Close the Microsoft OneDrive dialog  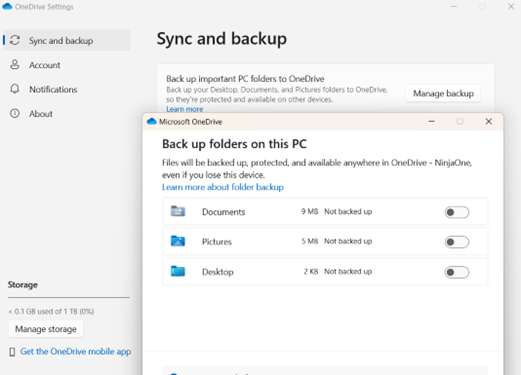coord(489,122)
